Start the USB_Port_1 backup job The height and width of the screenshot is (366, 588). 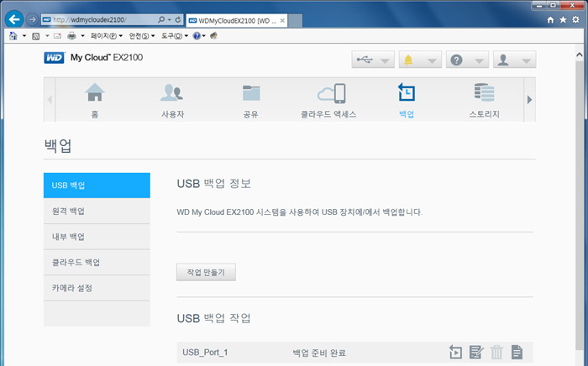click(x=455, y=352)
